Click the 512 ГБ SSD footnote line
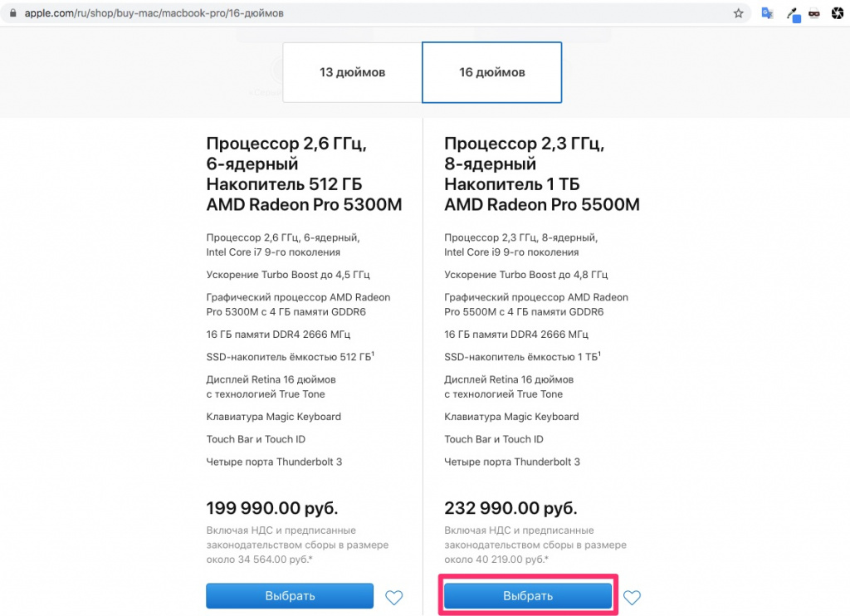Screen dimensions: 850x616 pyautogui.click(x=286, y=357)
